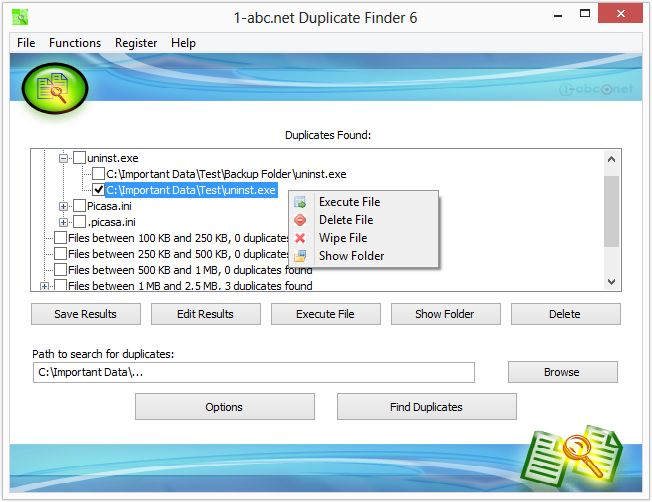Select highlighted C:\Important Data\Test\uninst.exe row

click(191, 190)
